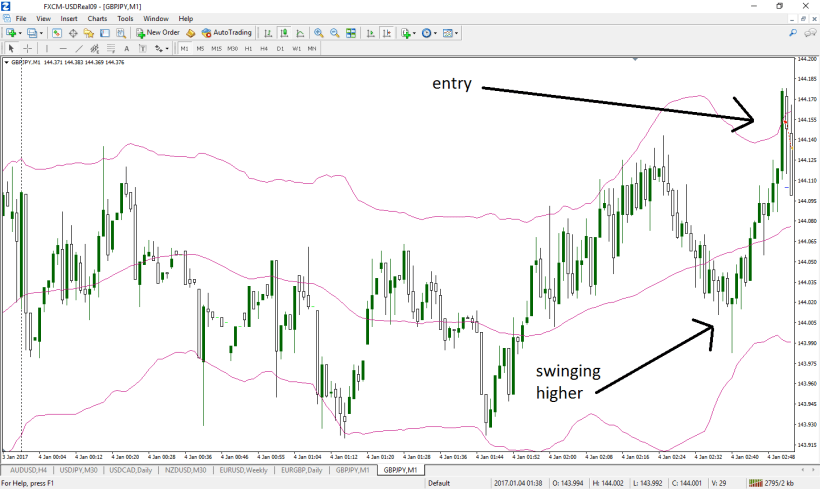The height and width of the screenshot is (489, 820).
Task: Open the Data Window crosshair-target icon
Action: click(73, 33)
